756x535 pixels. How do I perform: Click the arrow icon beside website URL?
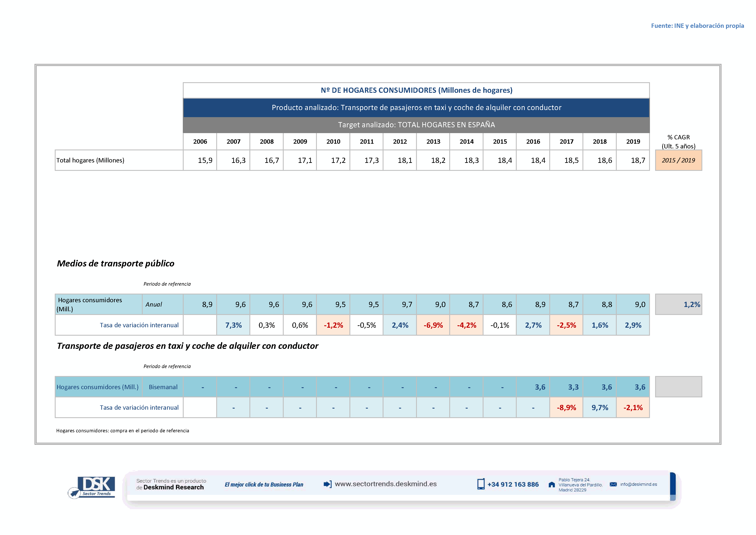327,484
